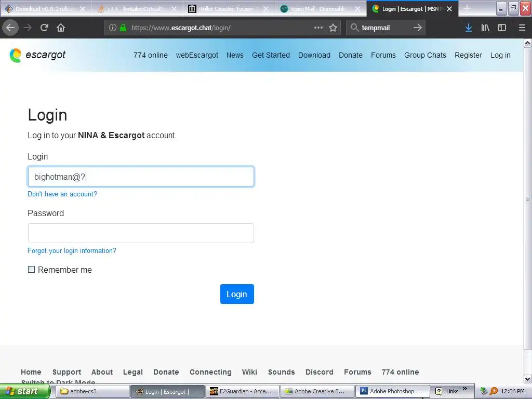Open the browser home page icon

tap(61, 28)
